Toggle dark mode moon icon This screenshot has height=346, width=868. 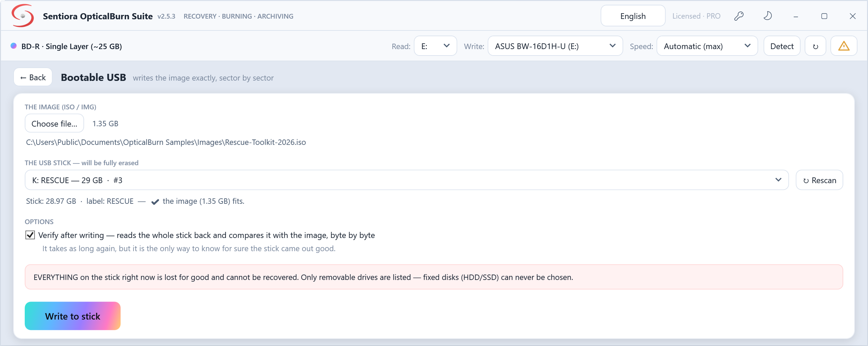pos(767,16)
